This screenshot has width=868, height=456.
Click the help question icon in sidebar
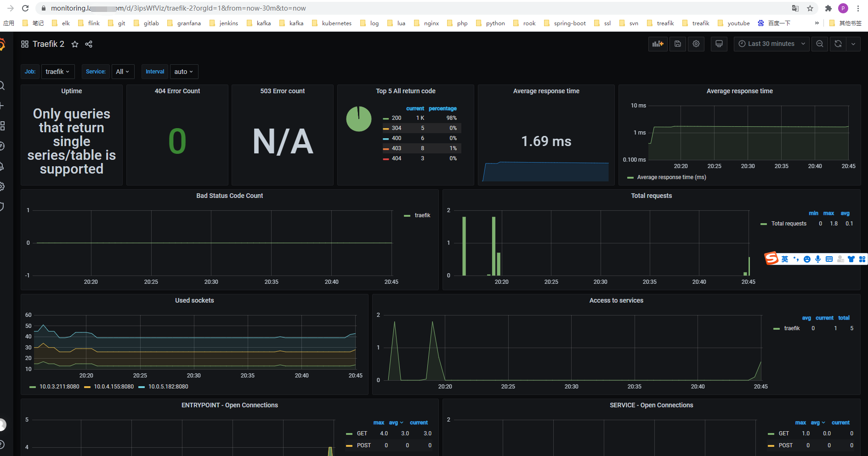(2, 445)
